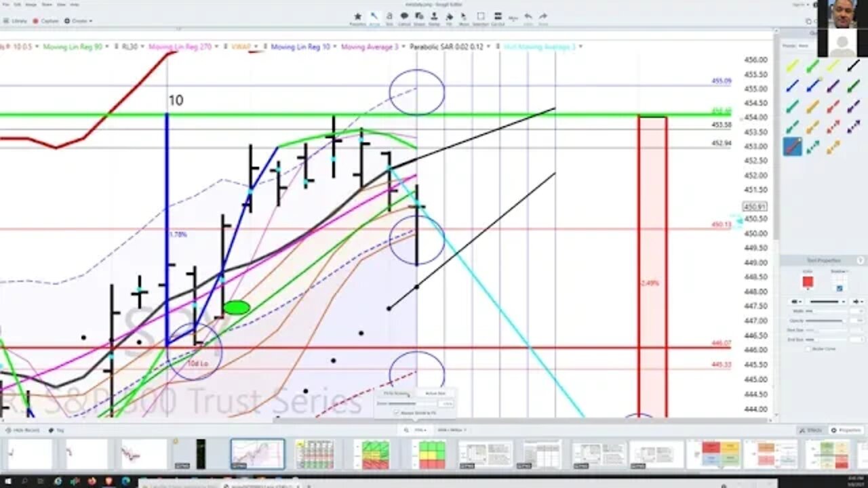The width and height of the screenshot is (868, 488).
Task: Pick the orange dotted double-headed arrow style
Action: tap(833, 147)
